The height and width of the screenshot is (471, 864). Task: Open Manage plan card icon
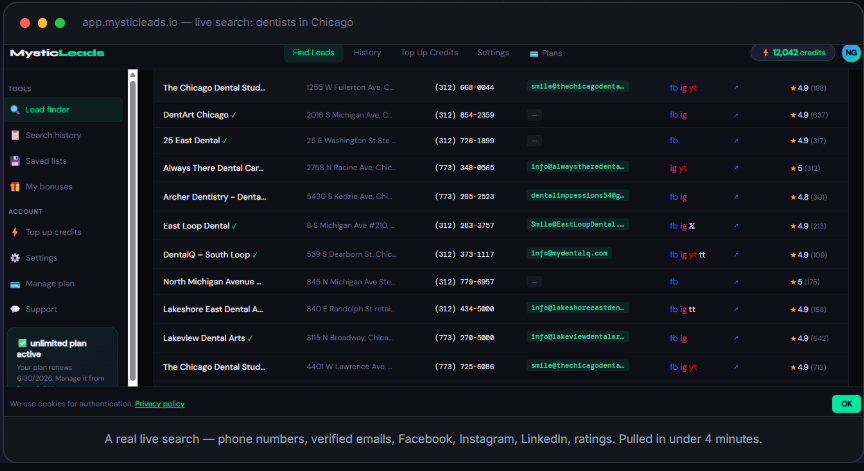pyautogui.click(x=15, y=284)
